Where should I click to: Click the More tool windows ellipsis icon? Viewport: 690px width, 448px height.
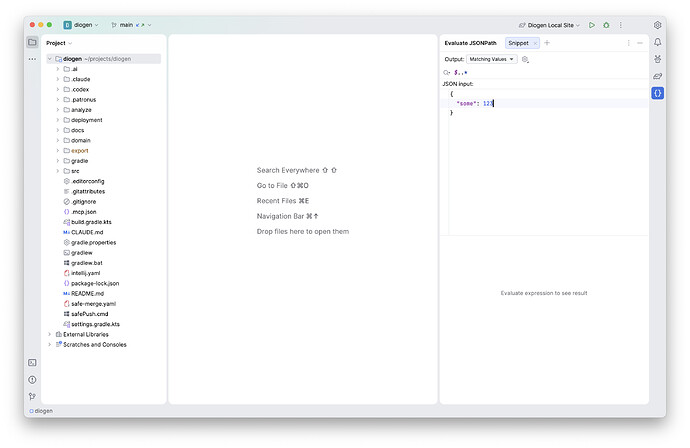32,59
